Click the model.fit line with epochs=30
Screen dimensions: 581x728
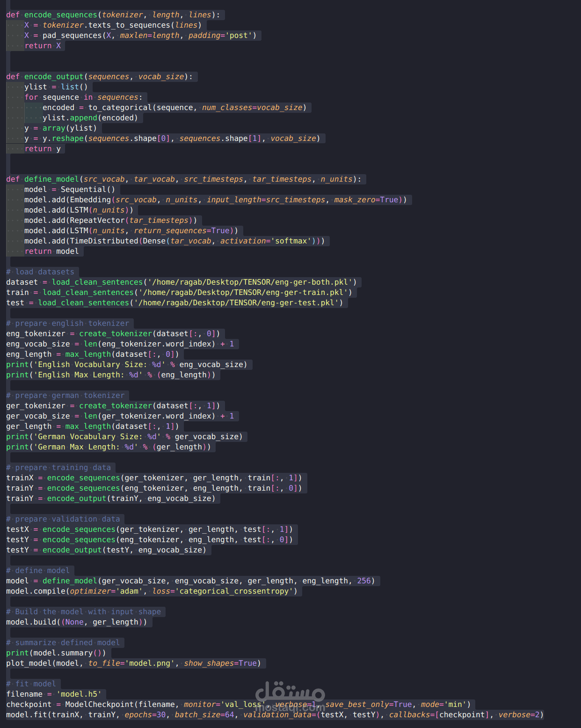click(275, 715)
